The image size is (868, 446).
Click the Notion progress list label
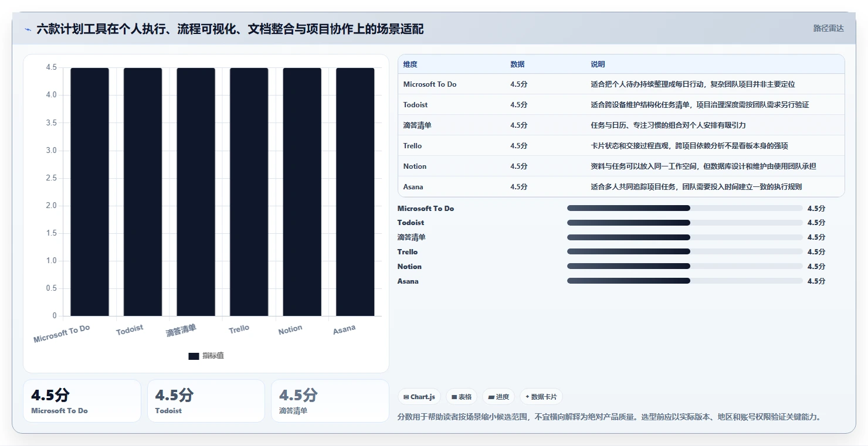(409, 266)
